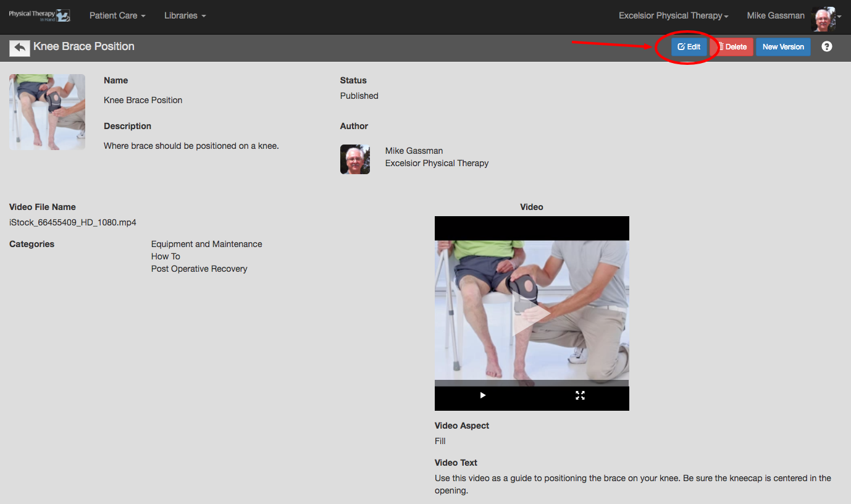
Task: Click the author name Mike Gassman
Action: pyautogui.click(x=414, y=151)
